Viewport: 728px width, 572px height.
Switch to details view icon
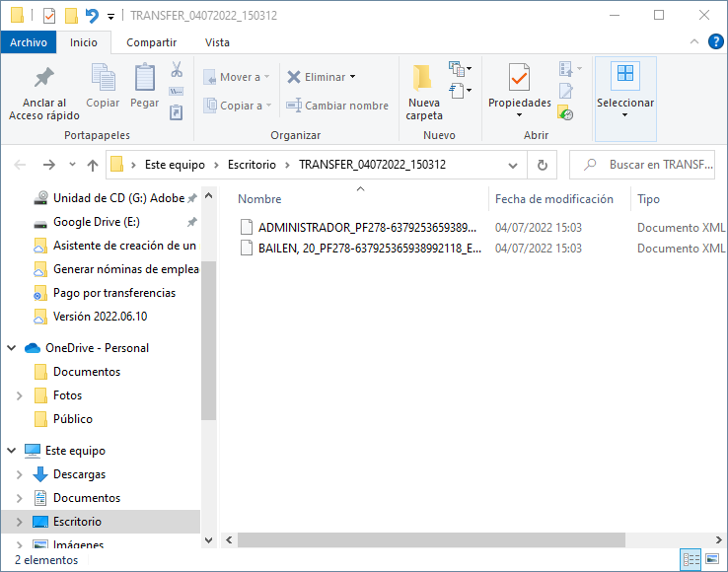tap(691, 560)
